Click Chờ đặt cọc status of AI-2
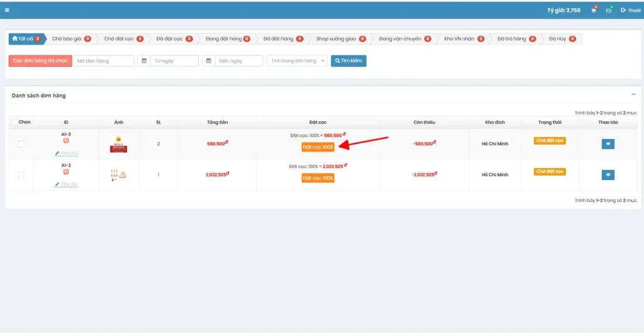Screen dimensions: 644x336 (x=550, y=171)
